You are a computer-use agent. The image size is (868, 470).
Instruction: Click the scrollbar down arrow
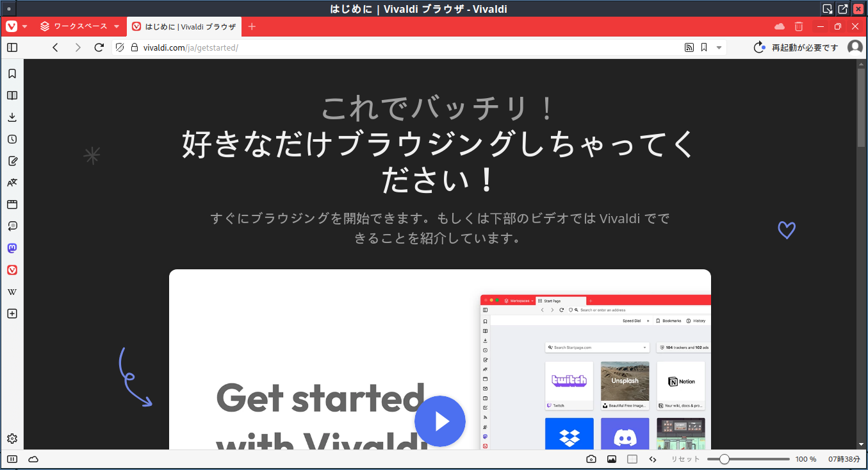coord(862,444)
